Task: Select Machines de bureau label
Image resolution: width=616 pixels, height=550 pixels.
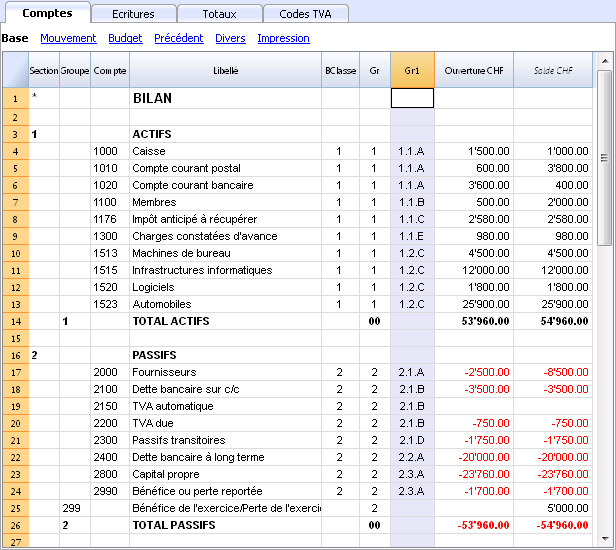Action: tap(181, 253)
